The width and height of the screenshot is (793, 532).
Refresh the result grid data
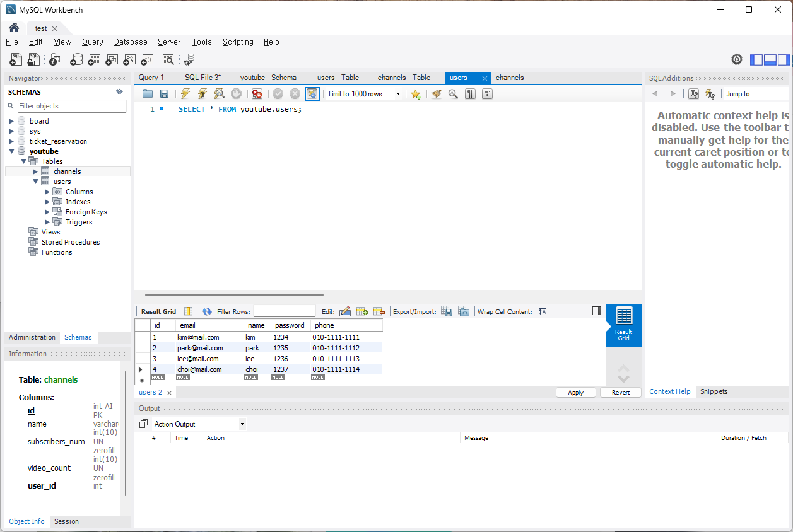click(207, 311)
